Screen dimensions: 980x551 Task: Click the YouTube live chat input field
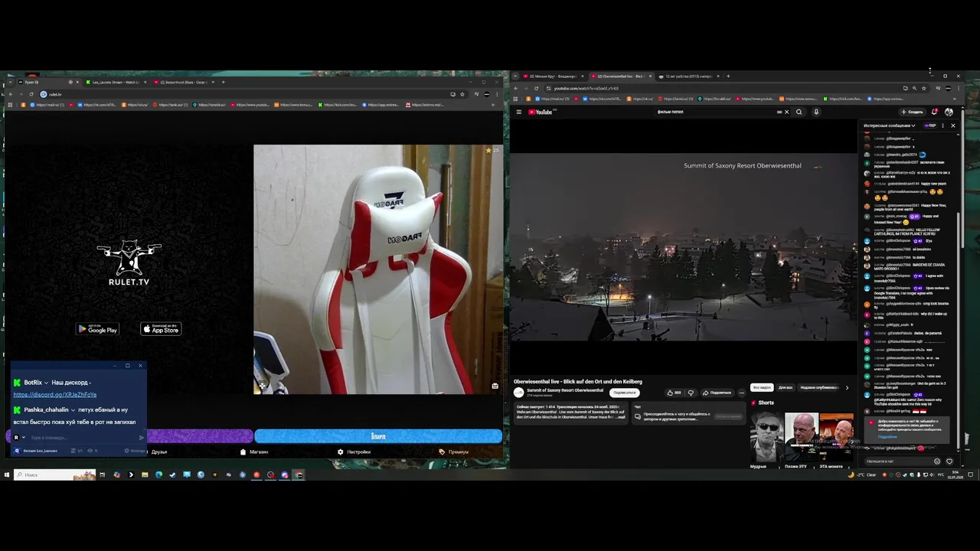click(897, 461)
